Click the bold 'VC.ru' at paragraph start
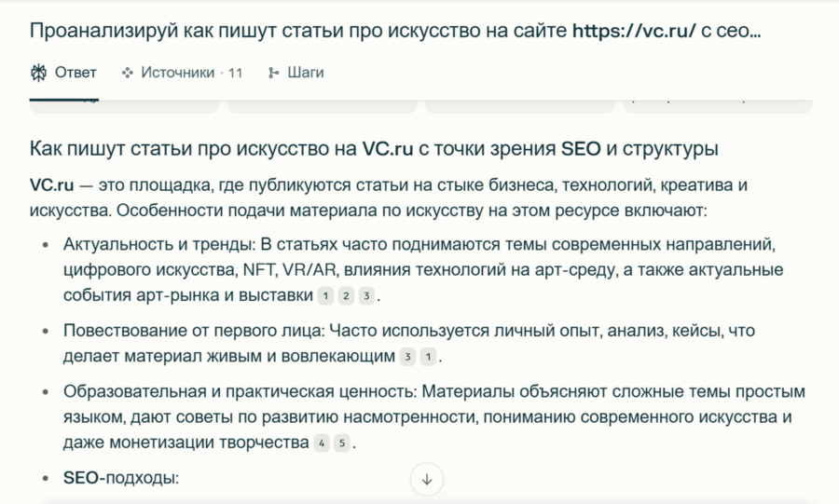 [x=51, y=184]
